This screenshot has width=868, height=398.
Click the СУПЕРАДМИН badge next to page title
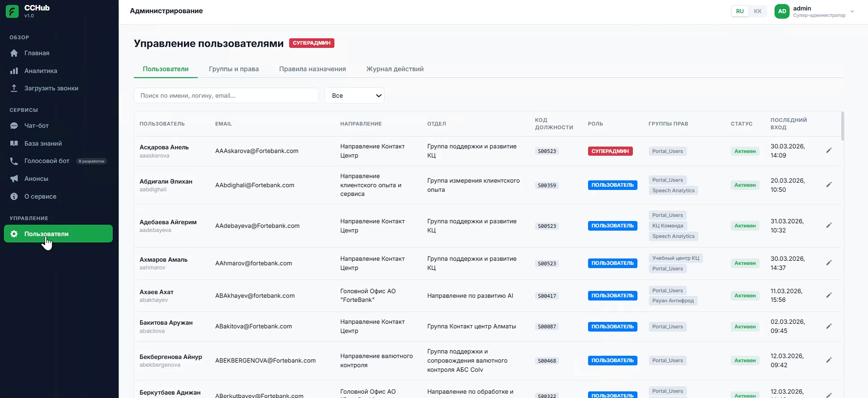click(x=311, y=43)
